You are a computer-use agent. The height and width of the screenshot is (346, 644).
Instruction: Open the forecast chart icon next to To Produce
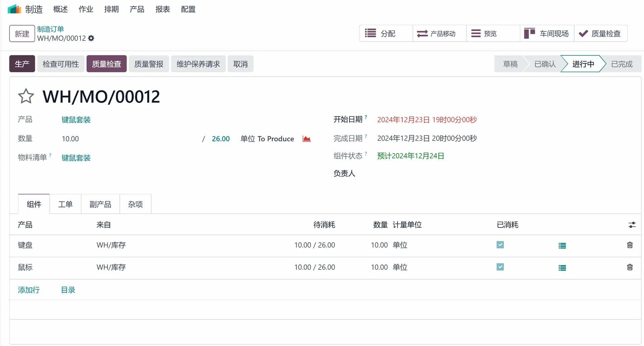click(x=307, y=139)
